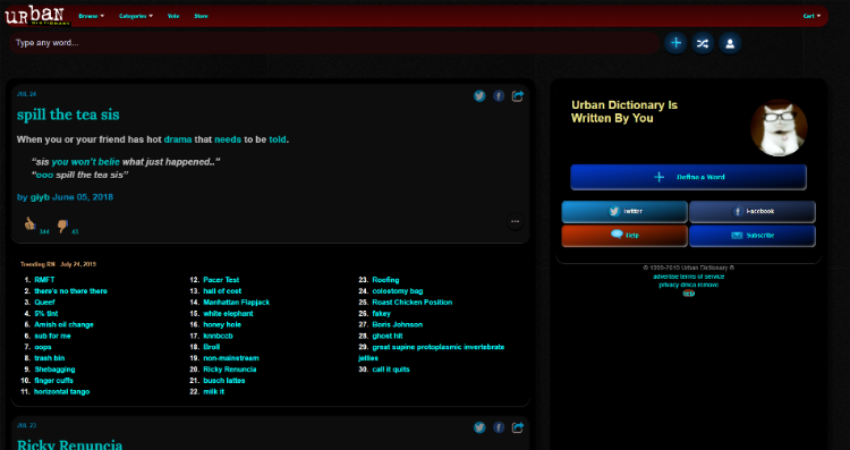Viewport: 850px width, 450px height.
Task: Open the Store menu item
Action: (x=201, y=16)
